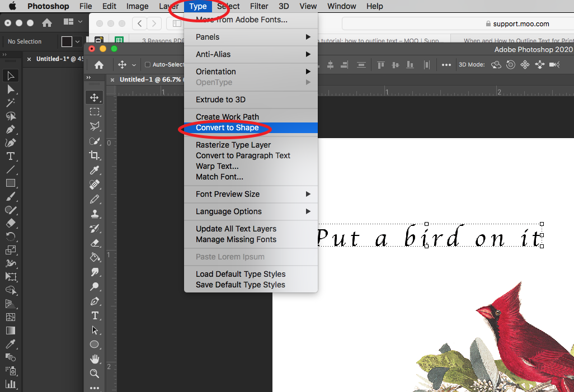Select the Eraser tool
The width and height of the screenshot is (574, 392).
(x=95, y=243)
